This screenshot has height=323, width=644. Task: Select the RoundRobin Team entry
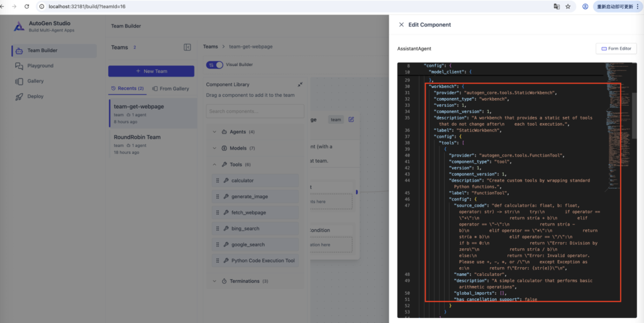(x=153, y=144)
